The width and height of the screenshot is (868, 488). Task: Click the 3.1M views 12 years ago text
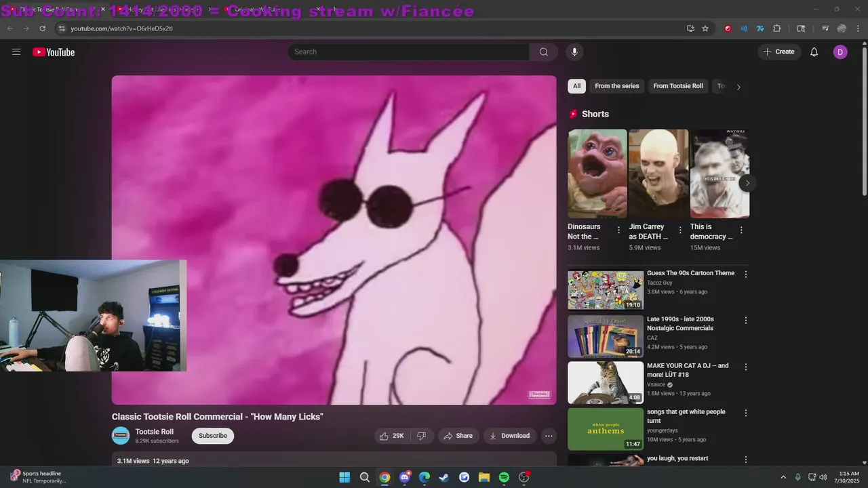153,461
